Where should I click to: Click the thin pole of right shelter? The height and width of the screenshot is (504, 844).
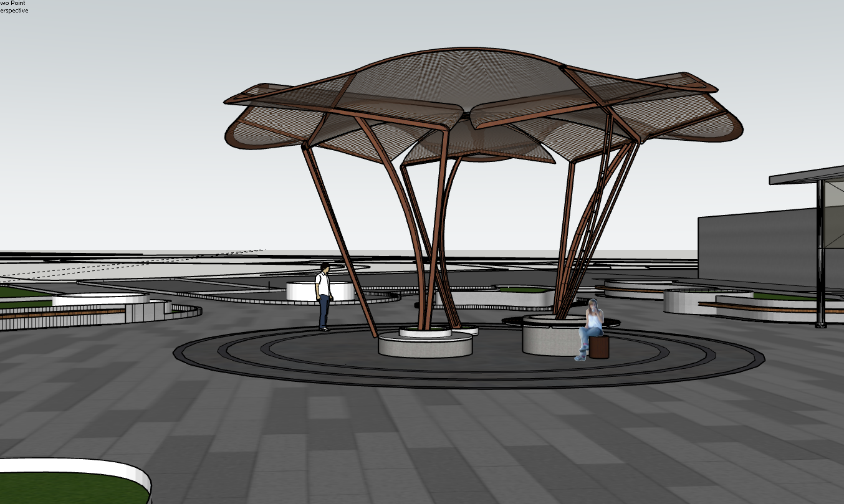[822, 262]
